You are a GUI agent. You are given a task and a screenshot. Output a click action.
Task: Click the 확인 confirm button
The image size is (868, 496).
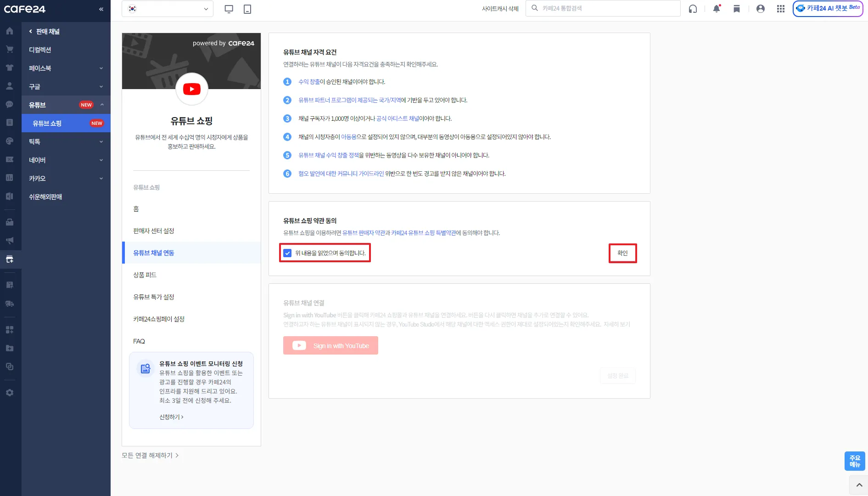[622, 253]
